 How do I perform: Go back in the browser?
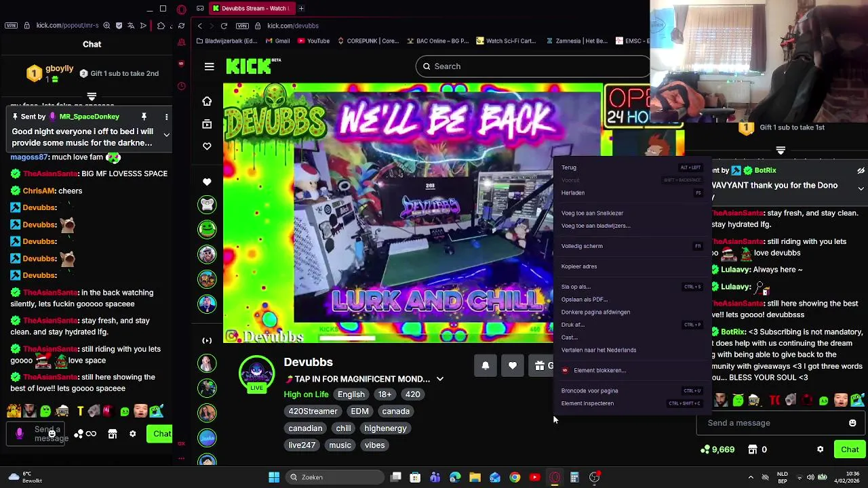199,26
